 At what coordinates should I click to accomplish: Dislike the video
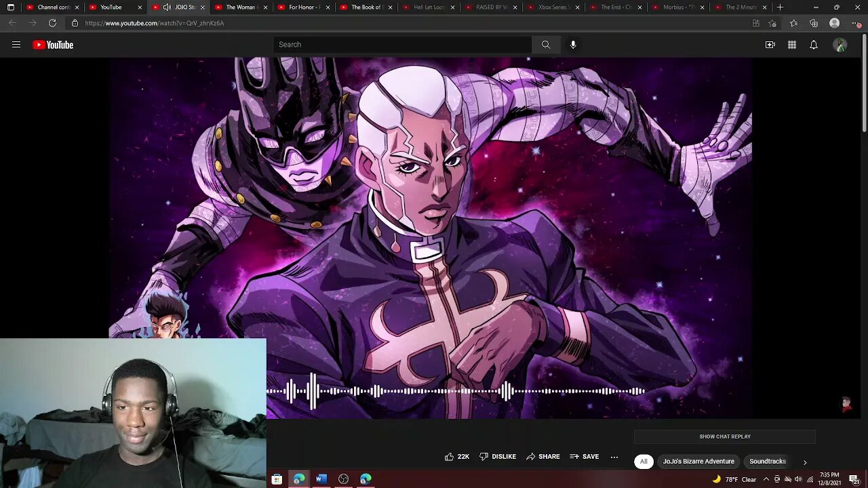coord(498,457)
